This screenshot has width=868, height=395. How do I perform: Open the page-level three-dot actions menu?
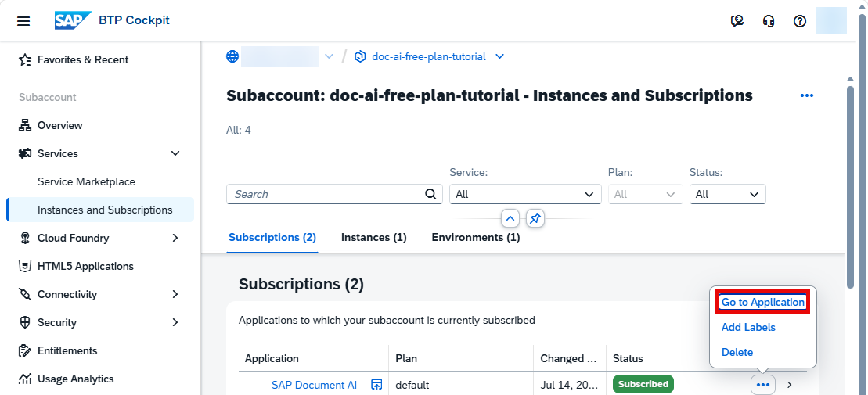[x=806, y=95]
